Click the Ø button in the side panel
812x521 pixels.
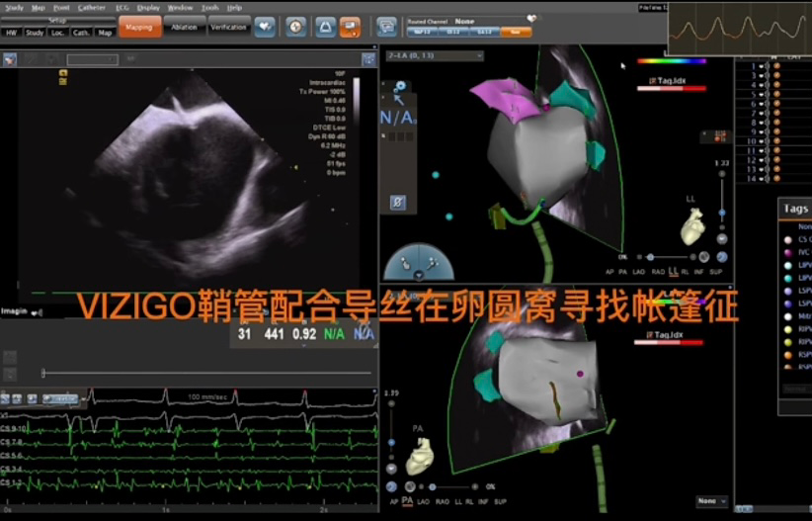click(x=398, y=203)
